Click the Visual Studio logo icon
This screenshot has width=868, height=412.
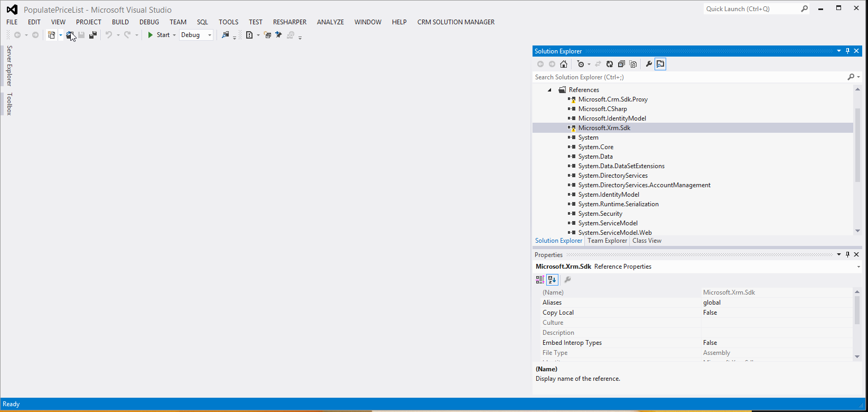(12, 10)
